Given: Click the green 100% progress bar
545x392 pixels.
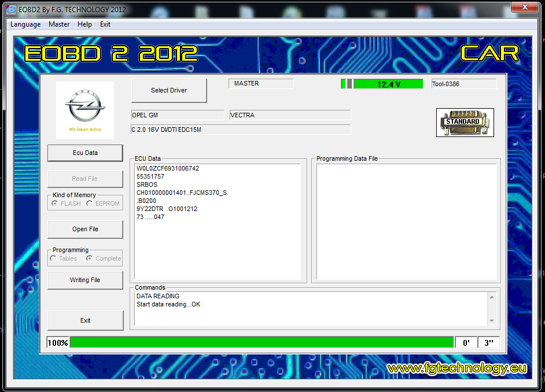Looking at the screenshot, I should 262,342.
